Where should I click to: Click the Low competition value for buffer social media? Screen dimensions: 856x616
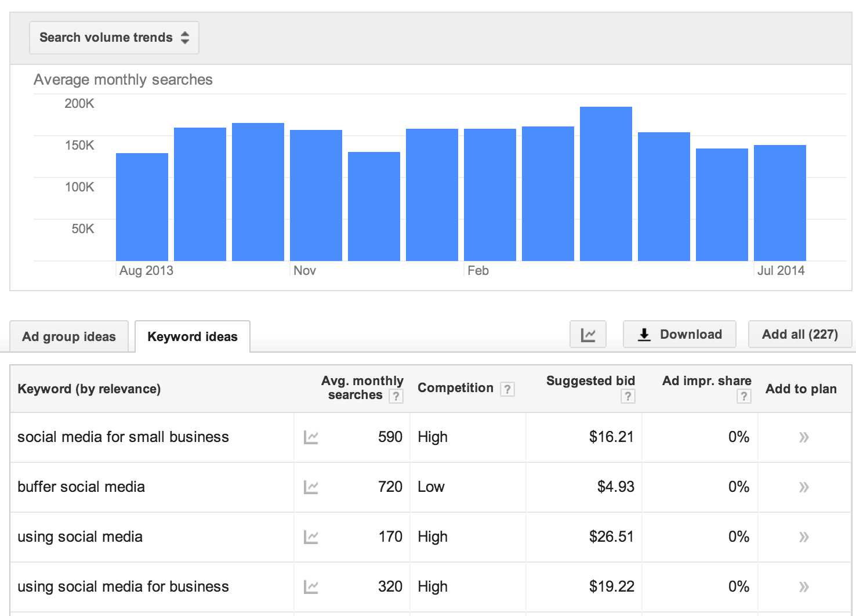click(431, 487)
